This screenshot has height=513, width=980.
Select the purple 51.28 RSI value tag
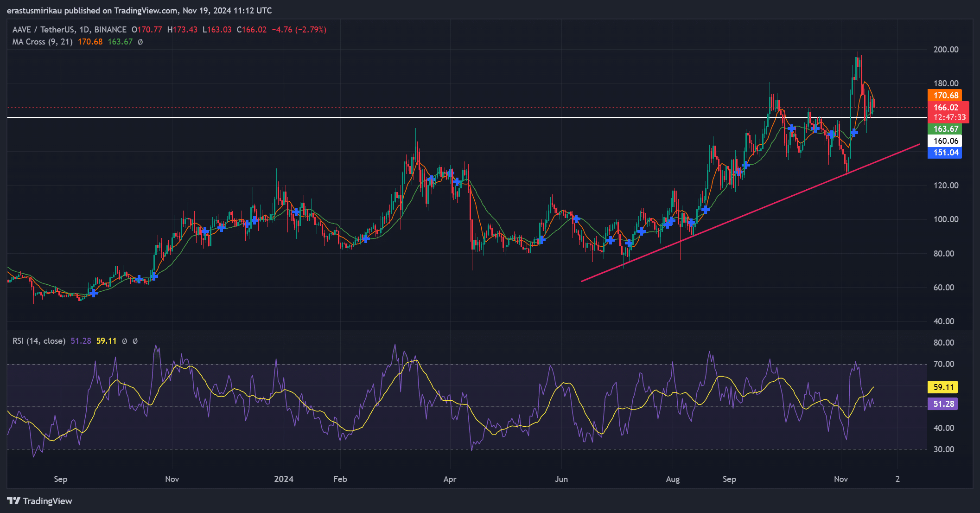tap(942, 404)
